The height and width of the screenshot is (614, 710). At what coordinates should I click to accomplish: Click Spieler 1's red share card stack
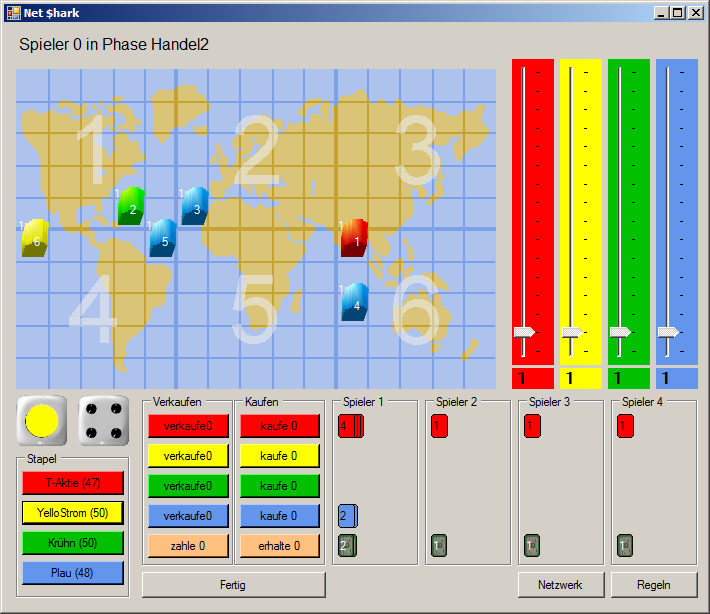[x=350, y=426]
